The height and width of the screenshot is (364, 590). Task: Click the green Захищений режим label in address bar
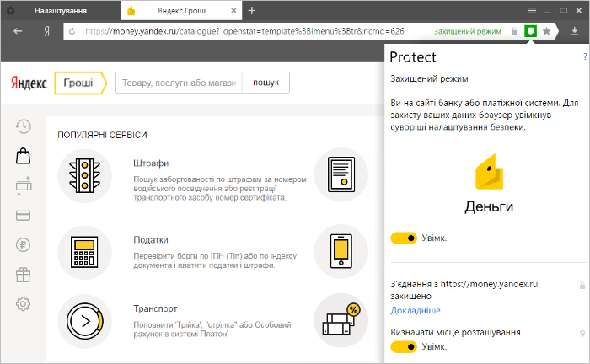click(468, 31)
